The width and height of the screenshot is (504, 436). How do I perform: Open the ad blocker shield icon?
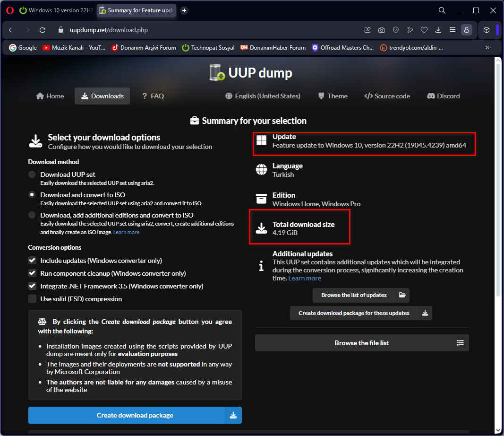tap(396, 30)
